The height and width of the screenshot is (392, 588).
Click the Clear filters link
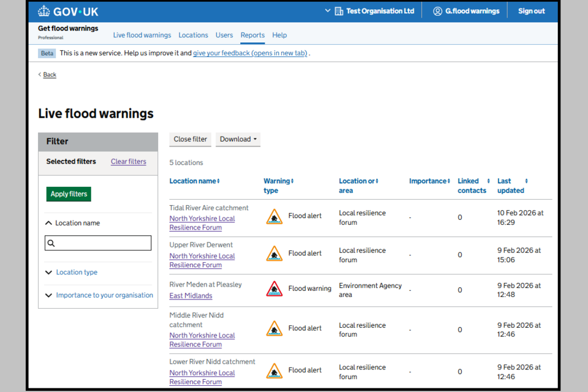click(128, 162)
